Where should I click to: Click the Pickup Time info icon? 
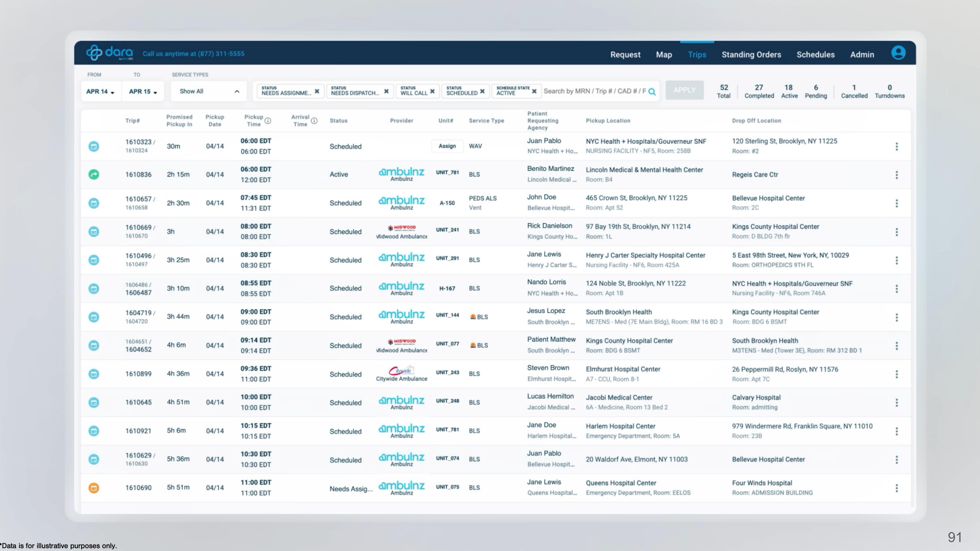point(268,121)
